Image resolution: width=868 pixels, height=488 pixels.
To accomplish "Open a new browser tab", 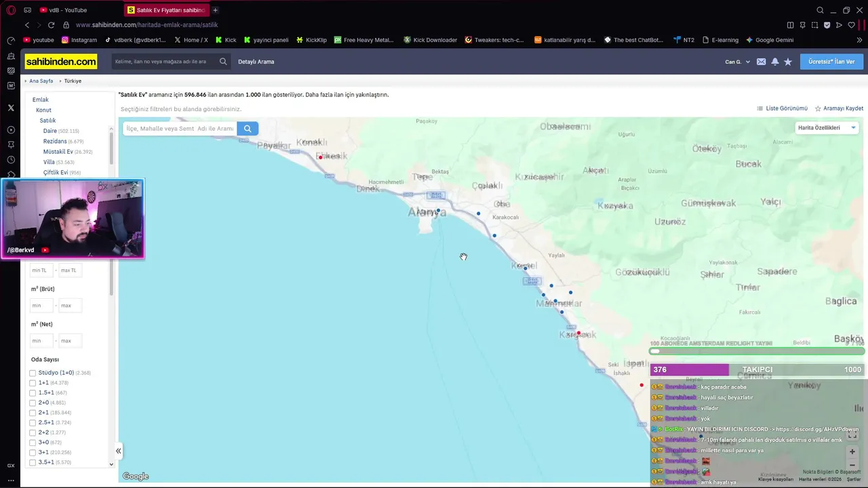I will pos(215,10).
